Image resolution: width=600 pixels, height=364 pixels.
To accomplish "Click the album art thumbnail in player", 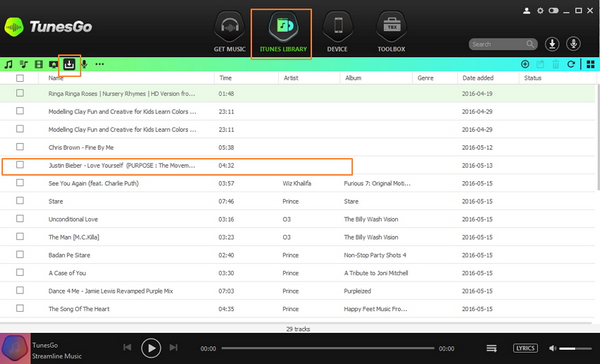I will pyautogui.click(x=15, y=348).
